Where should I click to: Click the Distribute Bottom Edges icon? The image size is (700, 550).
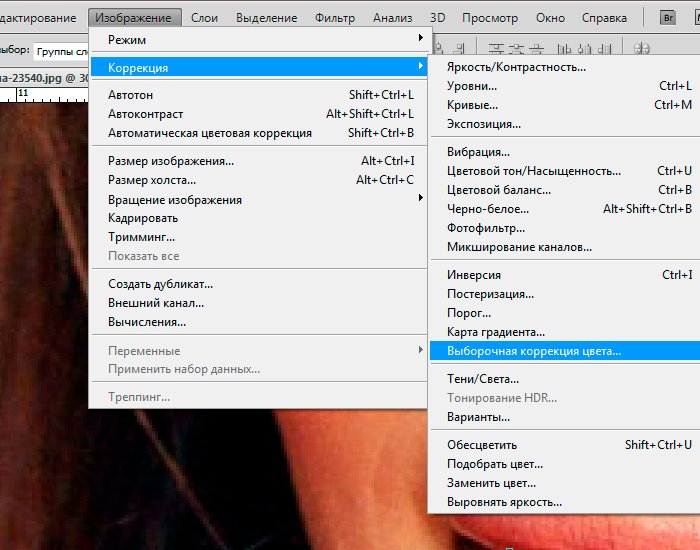(x=536, y=48)
